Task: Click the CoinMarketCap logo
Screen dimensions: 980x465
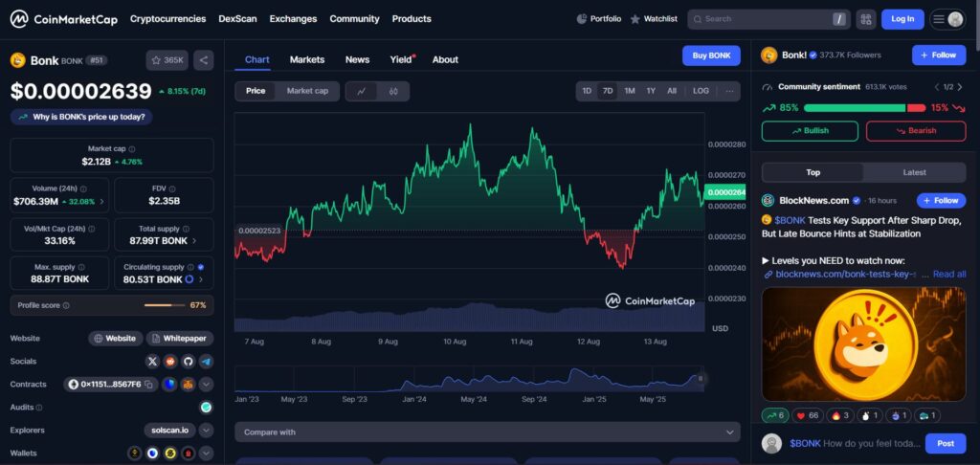Action: [x=64, y=19]
